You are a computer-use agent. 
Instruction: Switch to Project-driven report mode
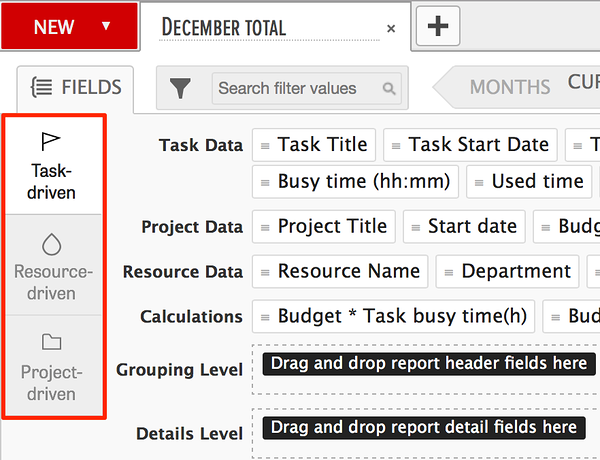point(54,365)
